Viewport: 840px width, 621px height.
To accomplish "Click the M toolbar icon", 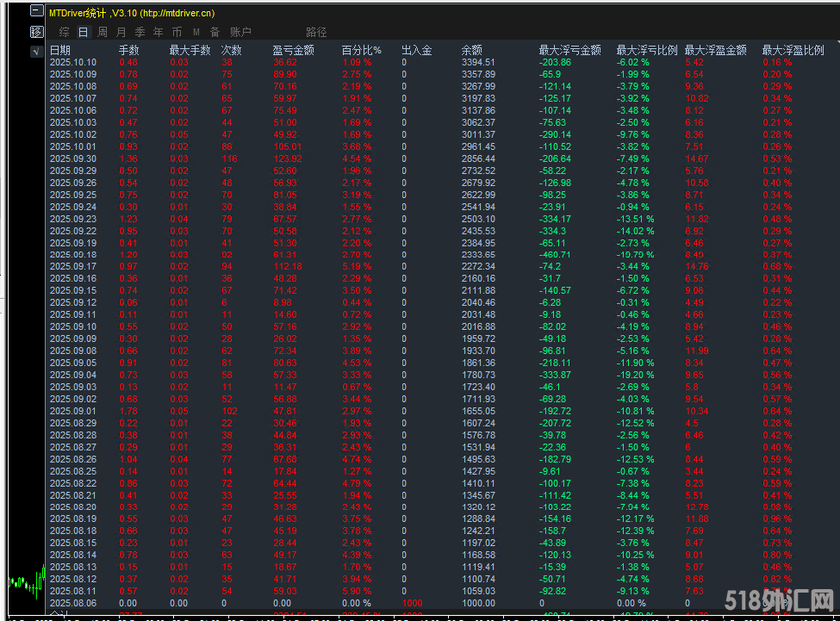I will click(196, 31).
